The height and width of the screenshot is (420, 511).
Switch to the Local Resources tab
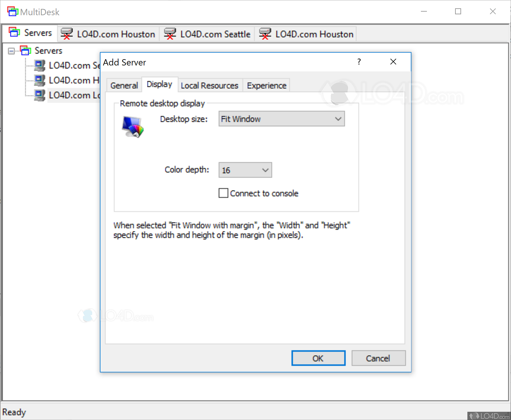tap(210, 85)
